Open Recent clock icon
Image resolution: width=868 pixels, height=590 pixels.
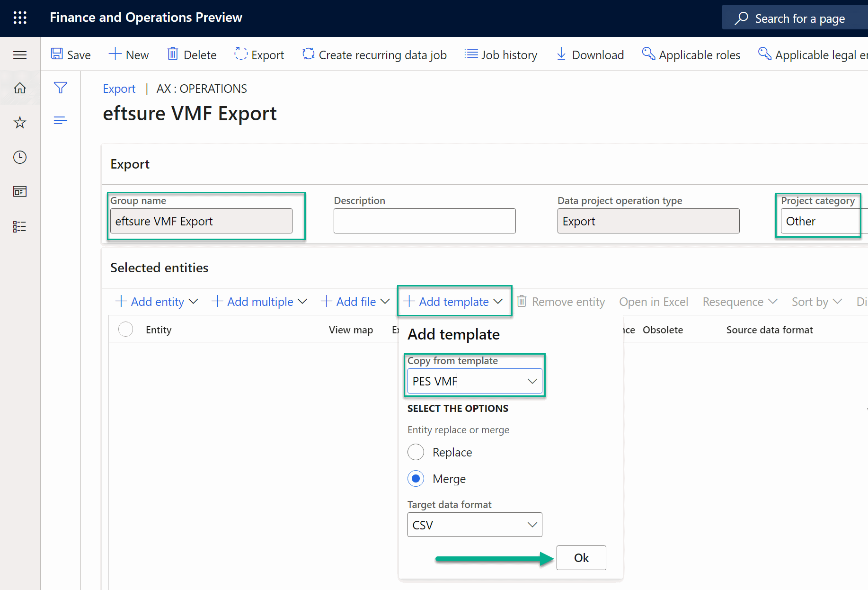(x=20, y=157)
